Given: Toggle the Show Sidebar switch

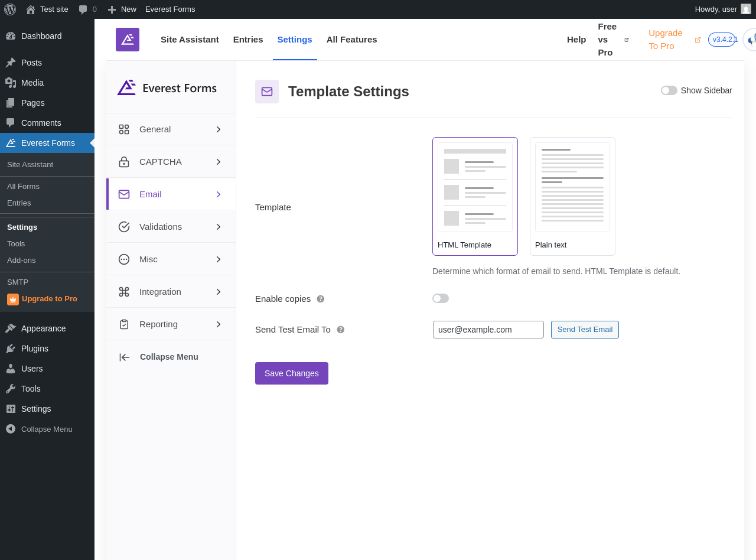Looking at the screenshot, I should click(x=669, y=90).
